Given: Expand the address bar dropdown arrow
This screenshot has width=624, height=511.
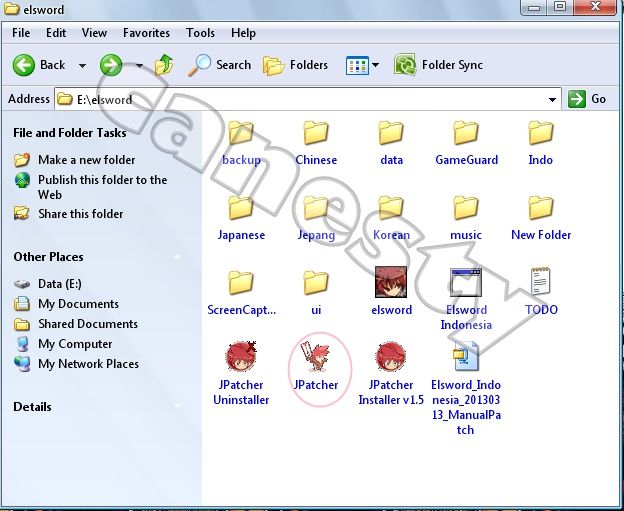Looking at the screenshot, I should pos(553,99).
